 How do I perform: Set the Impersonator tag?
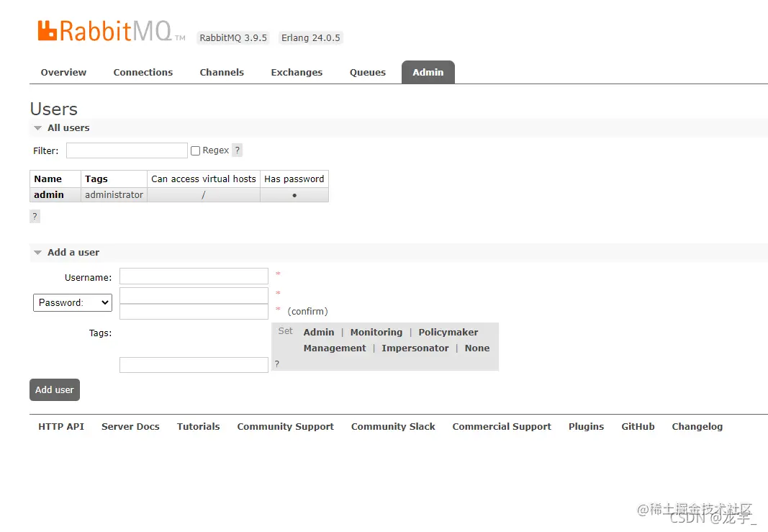[415, 348]
